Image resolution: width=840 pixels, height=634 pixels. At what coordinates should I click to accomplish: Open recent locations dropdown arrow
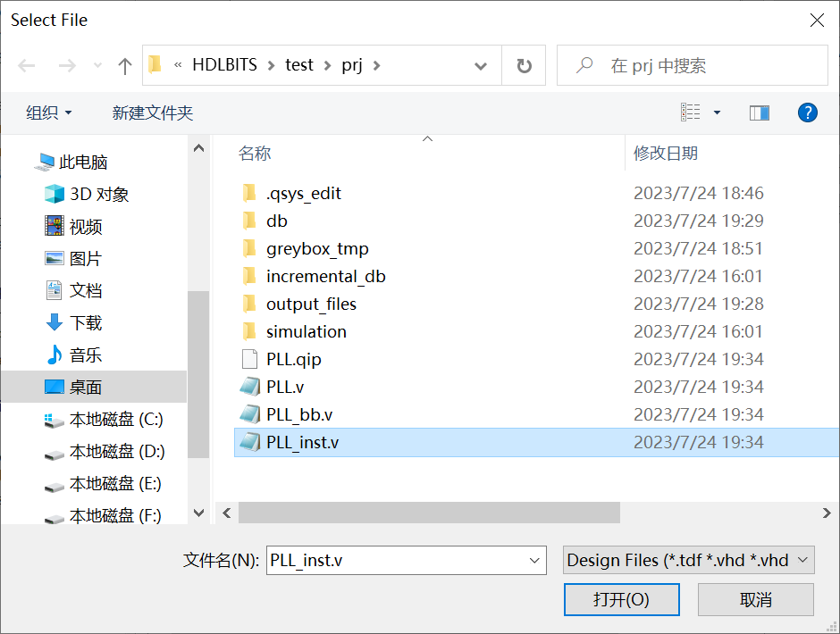97,66
